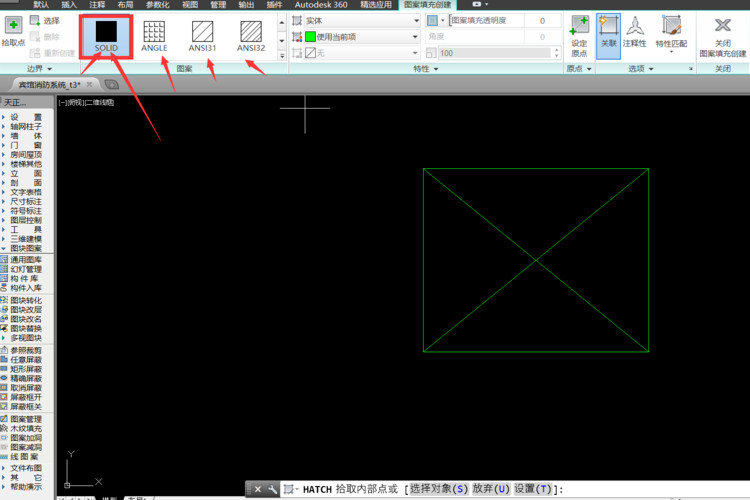
Task: Open the transparency type dropdown arrow
Action: (x=442, y=21)
